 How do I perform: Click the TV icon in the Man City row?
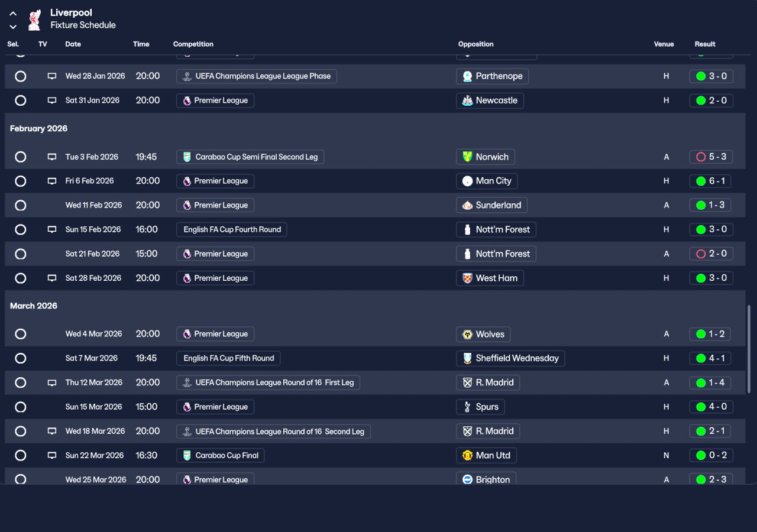[52, 181]
